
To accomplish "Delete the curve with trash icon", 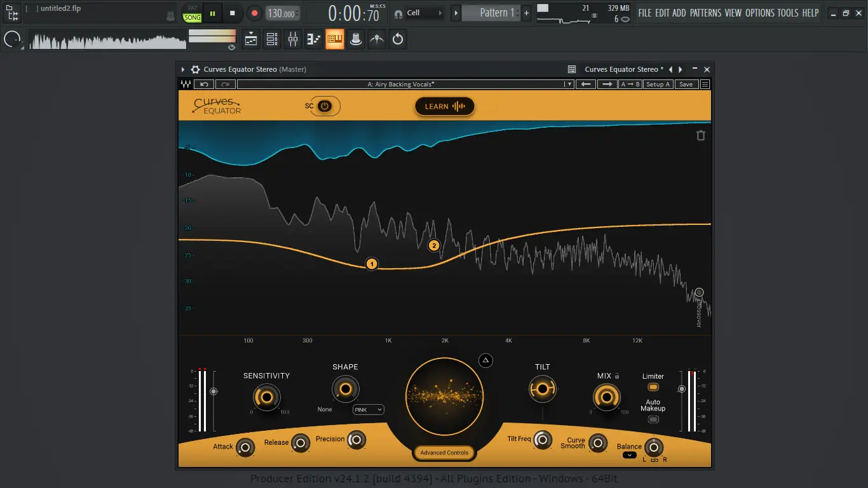I will (700, 135).
